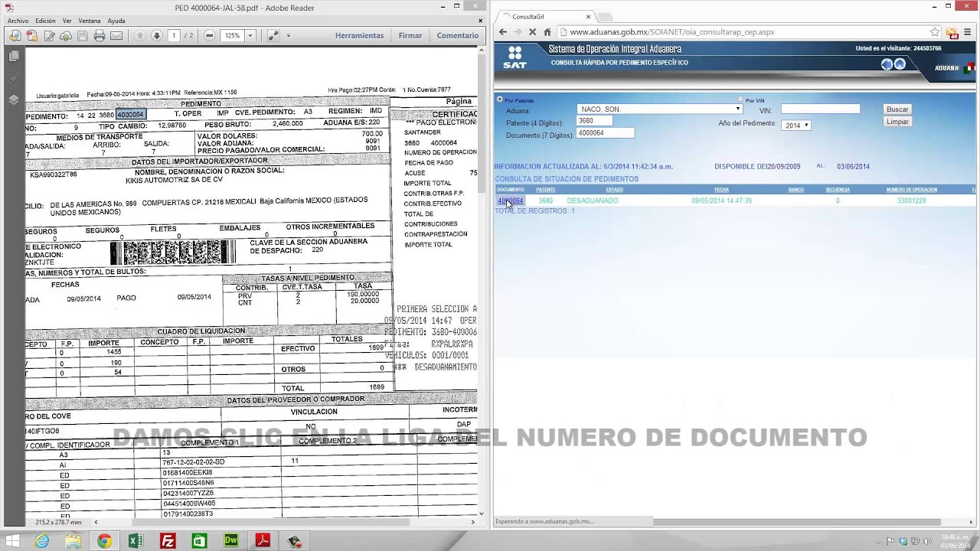This screenshot has height=551, width=980.
Task: Open the Archivo menu
Action: point(18,21)
